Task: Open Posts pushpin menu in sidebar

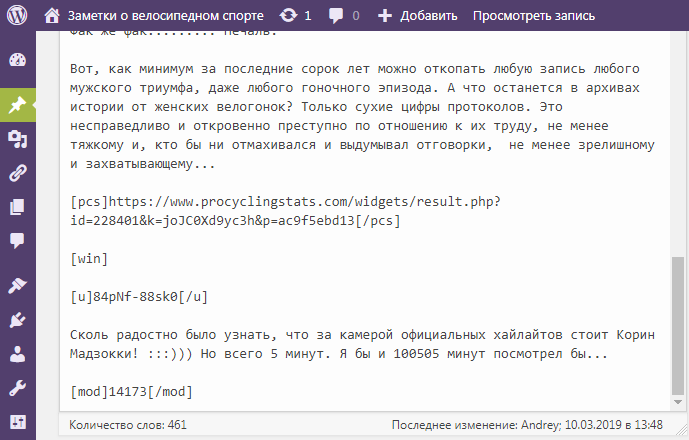Action: (18, 105)
